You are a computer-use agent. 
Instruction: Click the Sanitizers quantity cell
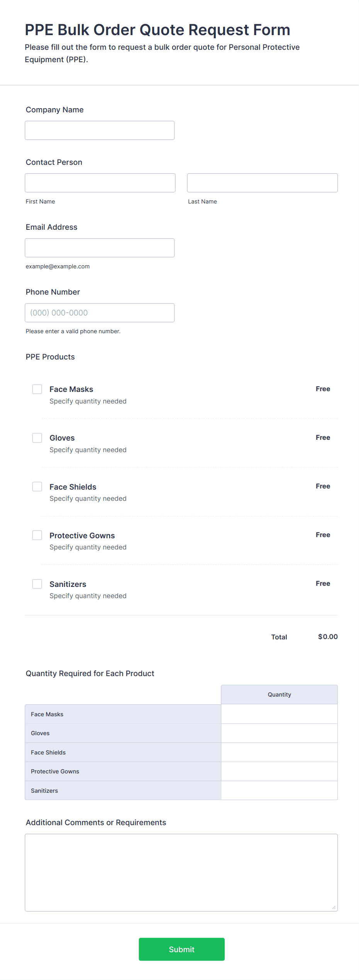pyautogui.click(x=279, y=790)
